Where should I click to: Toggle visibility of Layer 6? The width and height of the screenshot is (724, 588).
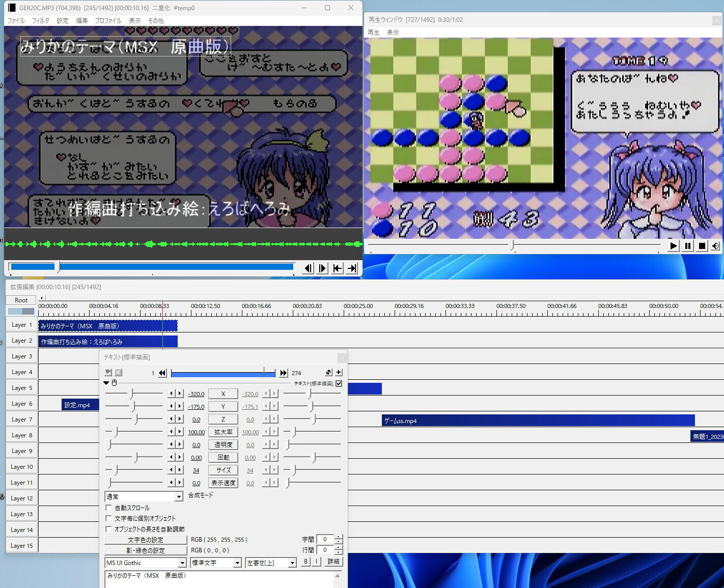21,404
